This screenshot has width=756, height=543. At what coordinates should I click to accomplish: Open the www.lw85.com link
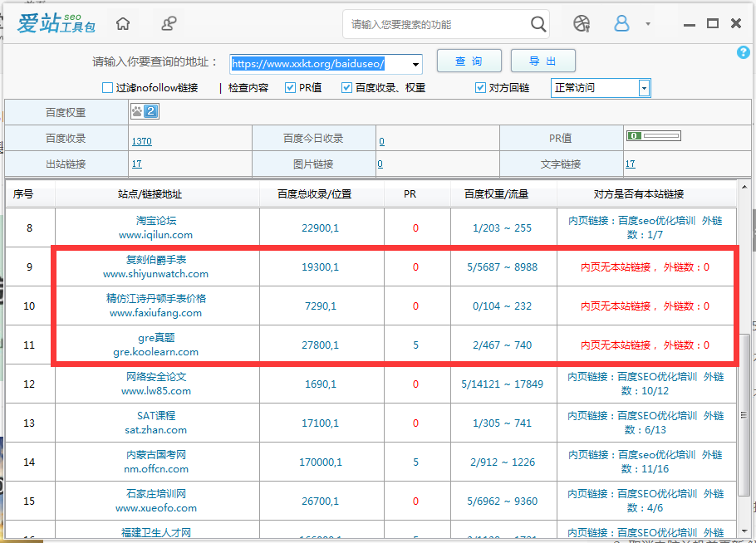[x=155, y=391]
